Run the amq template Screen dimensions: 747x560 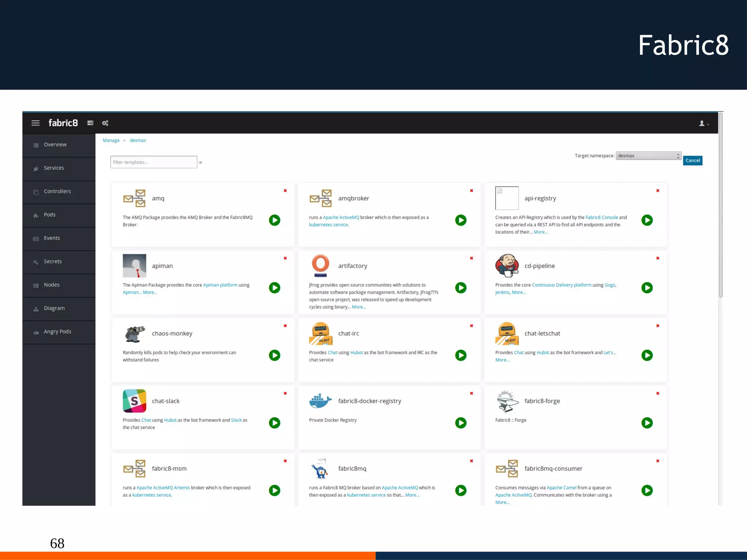[274, 220]
